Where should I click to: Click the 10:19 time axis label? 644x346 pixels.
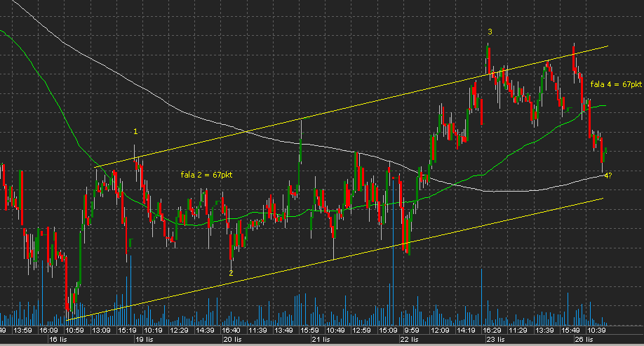[153, 331]
